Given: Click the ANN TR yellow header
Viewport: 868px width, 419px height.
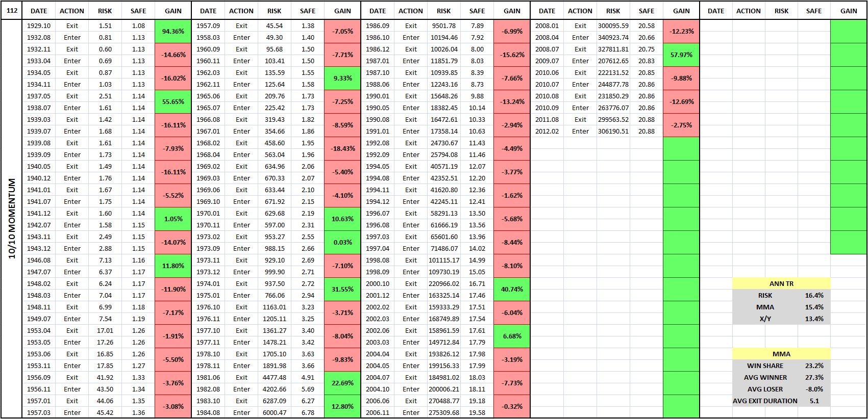Looking at the screenshot, I should coord(781,284).
